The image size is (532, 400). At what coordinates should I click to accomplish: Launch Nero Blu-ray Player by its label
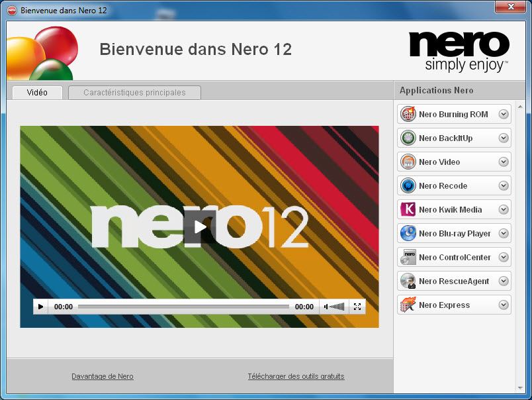click(x=455, y=234)
